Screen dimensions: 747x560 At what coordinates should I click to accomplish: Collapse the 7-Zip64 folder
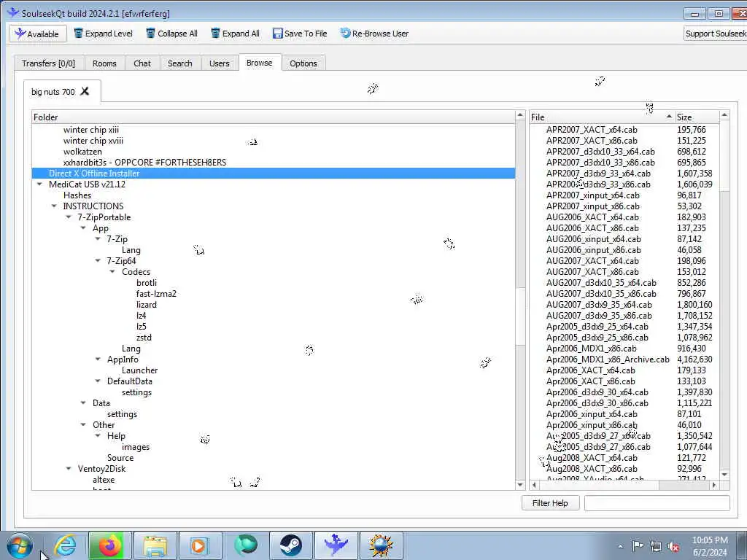click(x=98, y=261)
